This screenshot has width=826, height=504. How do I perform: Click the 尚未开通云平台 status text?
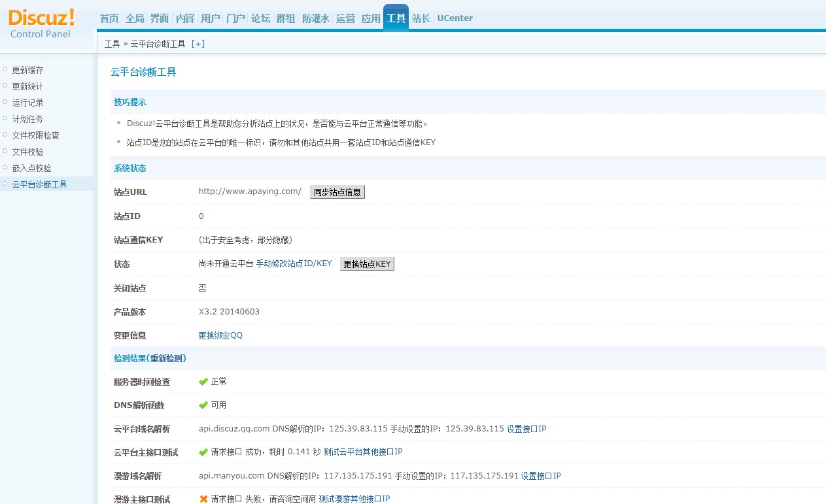point(226,263)
